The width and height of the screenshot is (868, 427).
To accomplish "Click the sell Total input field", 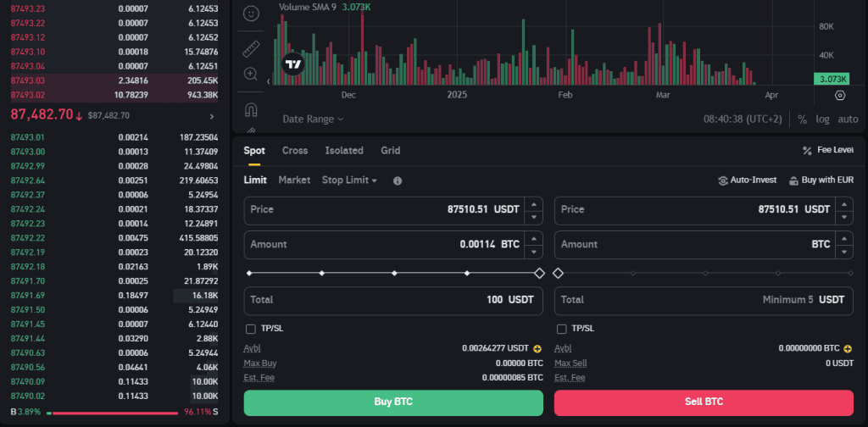I will (x=704, y=300).
